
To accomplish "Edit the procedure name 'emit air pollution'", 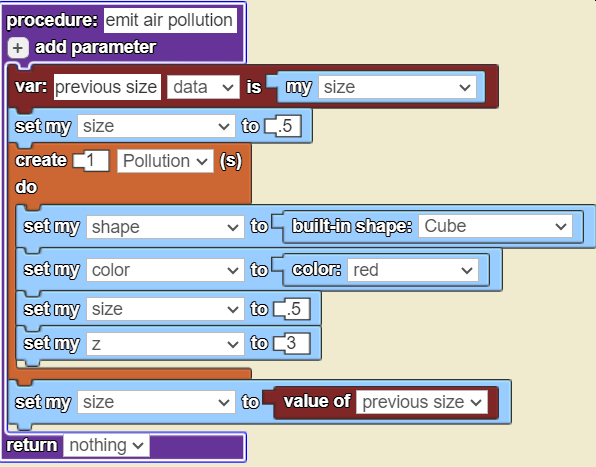I will [170, 20].
